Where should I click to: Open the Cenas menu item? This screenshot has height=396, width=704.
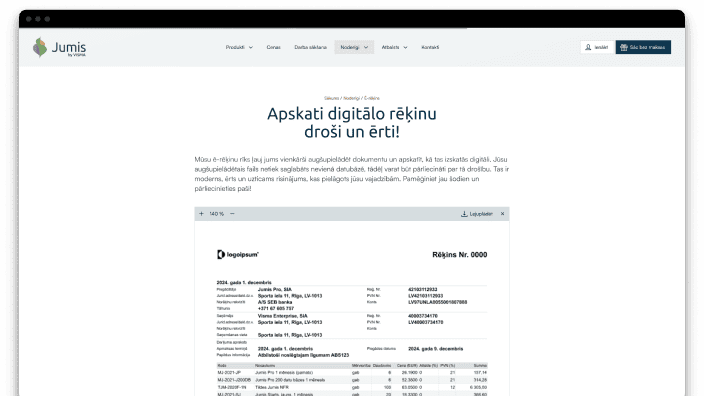coord(273,47)
